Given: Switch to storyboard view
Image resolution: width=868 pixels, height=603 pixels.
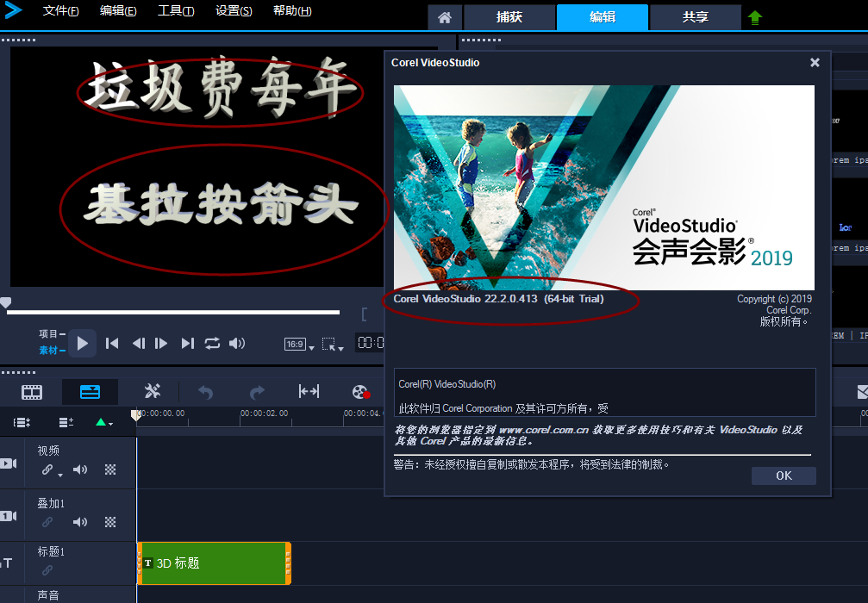Looking at the screenshot, I should coord(32,392).
